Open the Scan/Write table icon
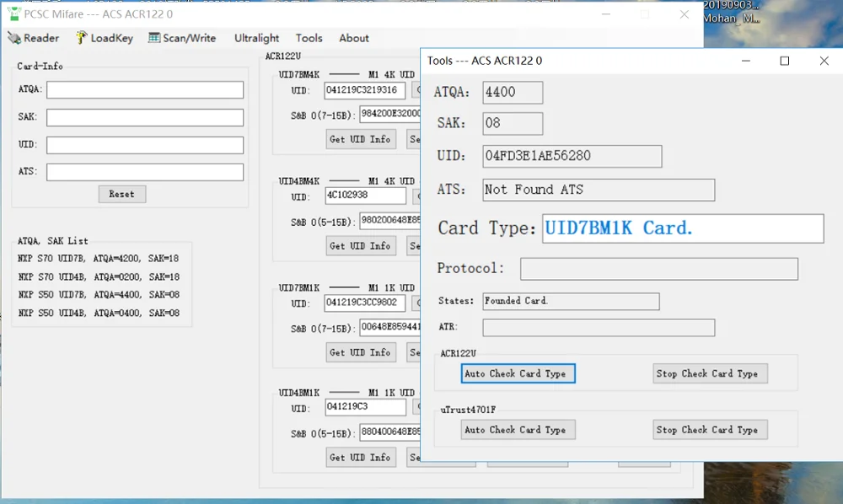Image resolution: width=843 pixels, height=504 pixels. click(x=154, y=38)
